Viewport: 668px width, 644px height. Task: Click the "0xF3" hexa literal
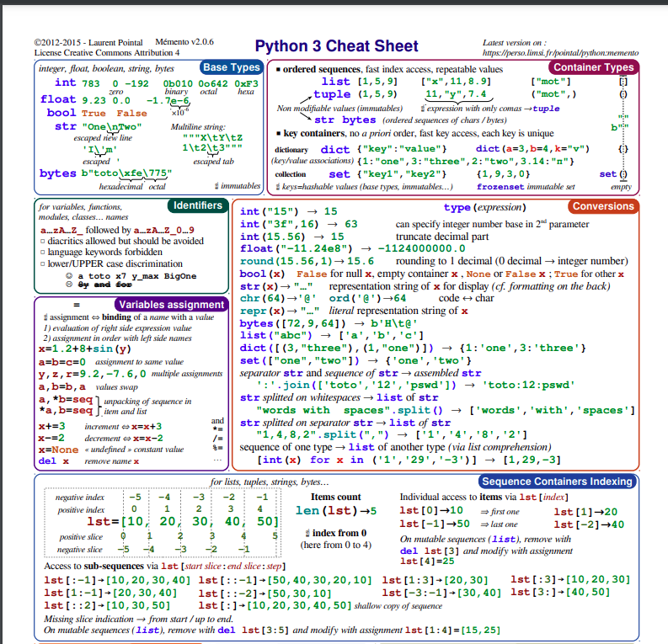click(246, 83)
